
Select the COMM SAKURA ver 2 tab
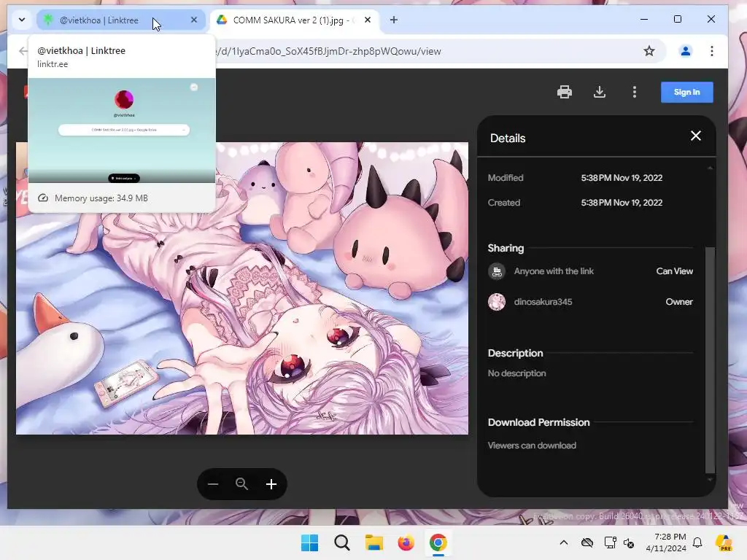287,20
